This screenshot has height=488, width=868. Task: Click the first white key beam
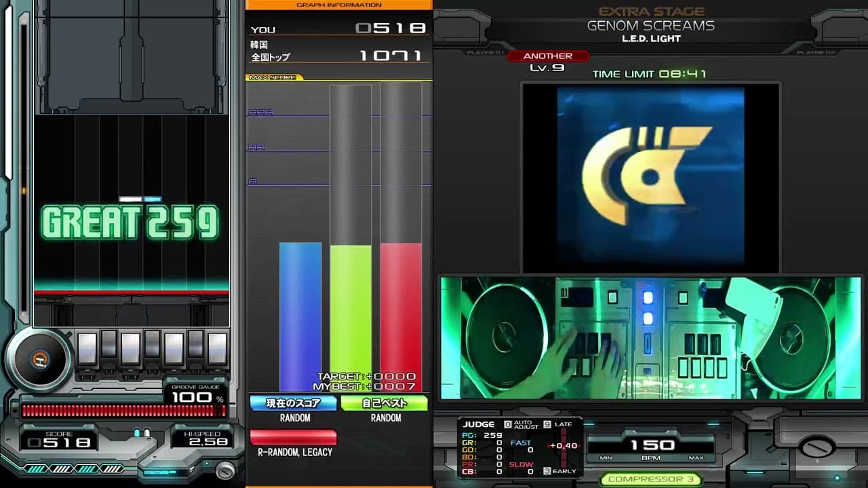(87, 349)
